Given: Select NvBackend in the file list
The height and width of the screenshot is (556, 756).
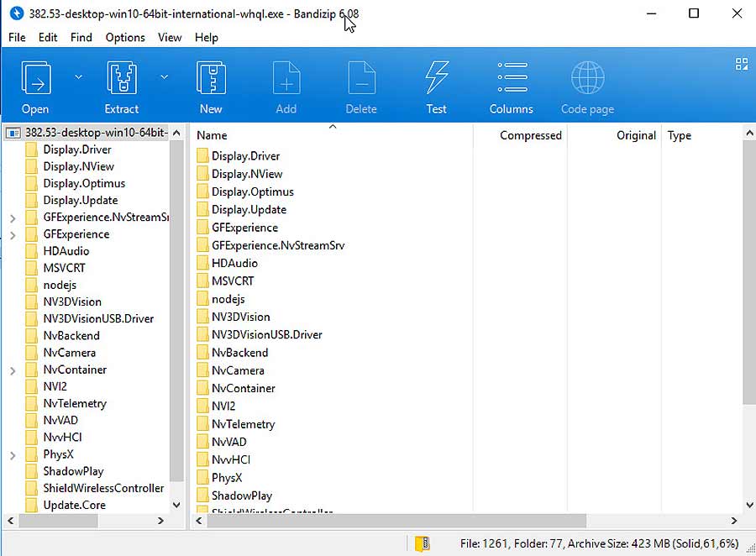Looking at the screenshot, I should [x=239, y=353].
